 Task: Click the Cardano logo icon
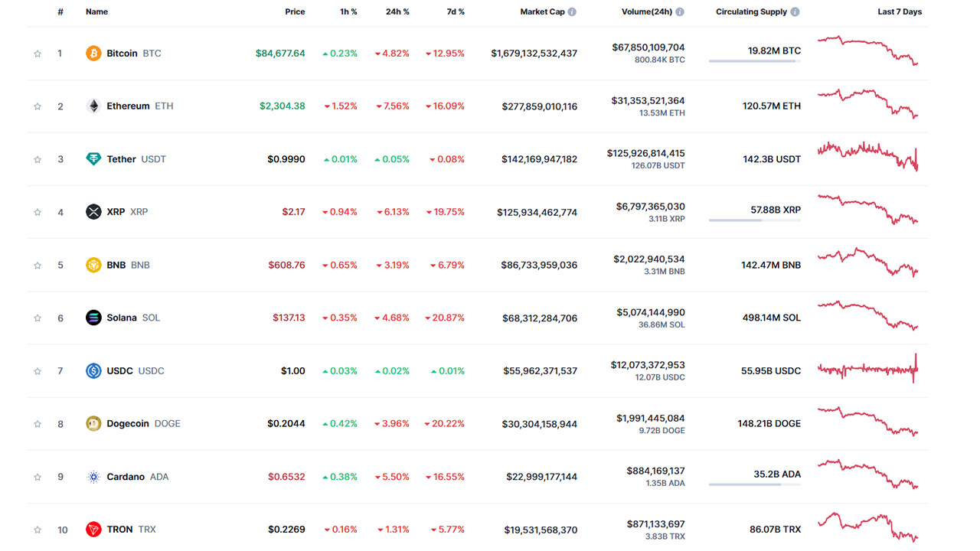[x=93, y=477]
